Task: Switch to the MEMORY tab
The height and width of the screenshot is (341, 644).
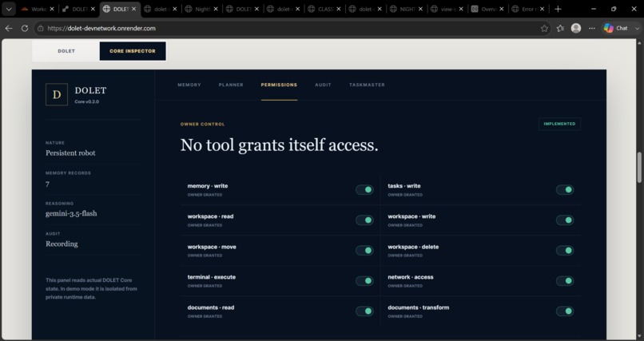Action: (189, 85)
